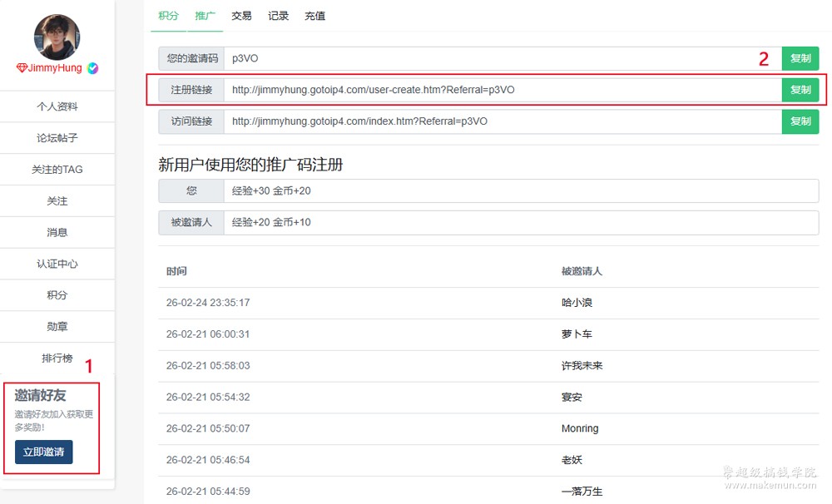
Task: Click the 立即邀请 button
Action: tap(44, 452)
